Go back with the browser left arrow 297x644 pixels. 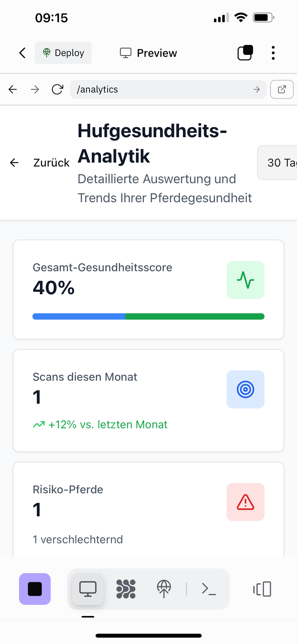13,89
